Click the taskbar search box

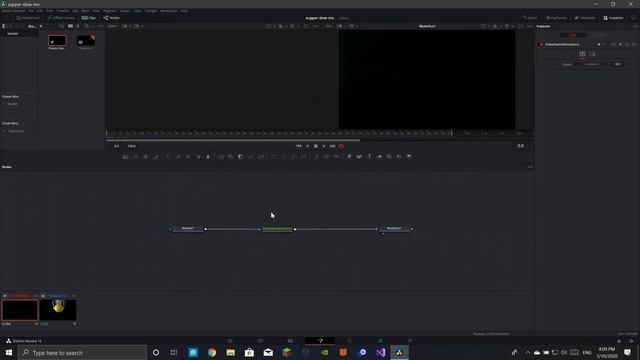pos(82,353)
